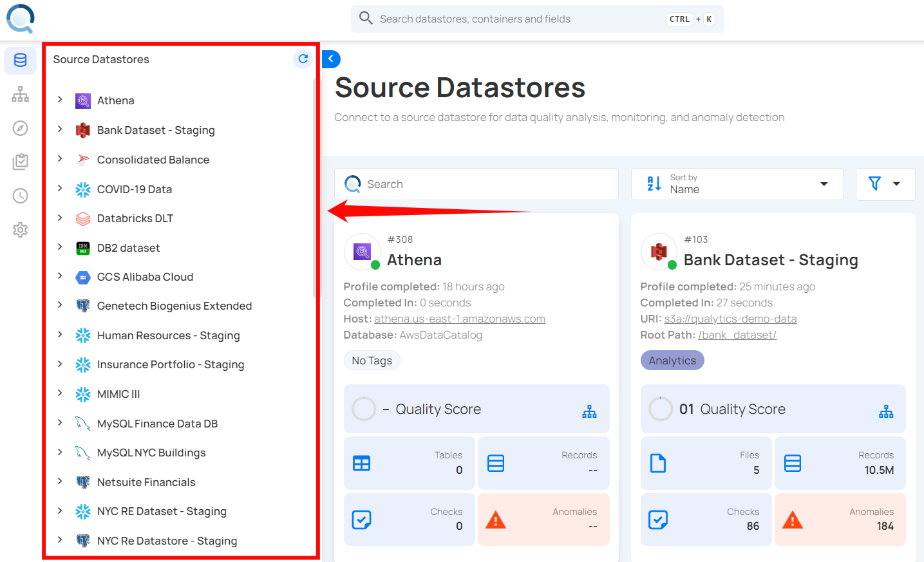
Task: Expand the COVID-19 Data tree node
Action: click(x=60, y=188)
